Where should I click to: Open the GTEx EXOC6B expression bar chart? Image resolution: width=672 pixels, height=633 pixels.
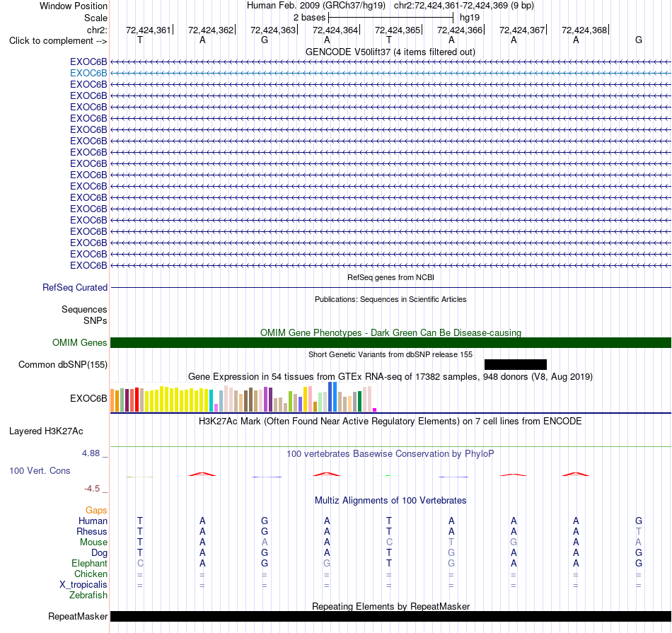pos(243,397)
